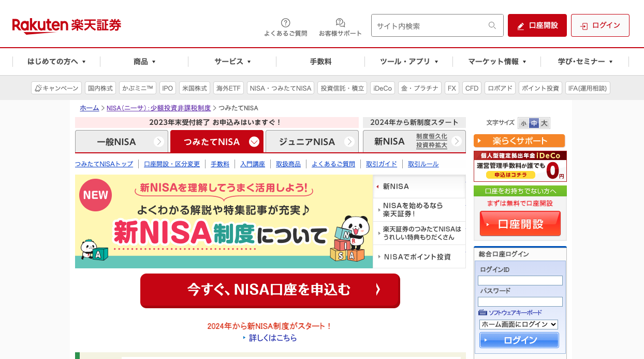This screenshot has height=359, width=644.
Task: Open 国内株式 shortcut
Action: pyautogui.click(x=100, y=88)
